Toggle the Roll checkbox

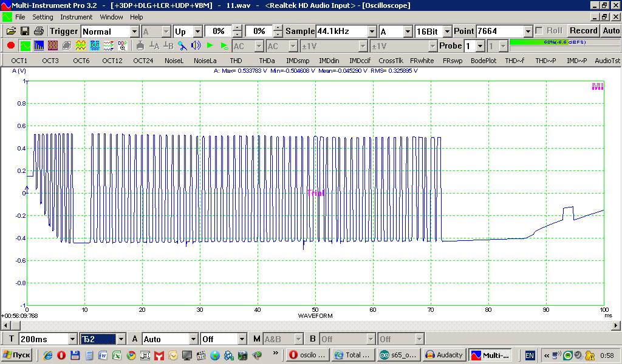click(x=539, y=31)
